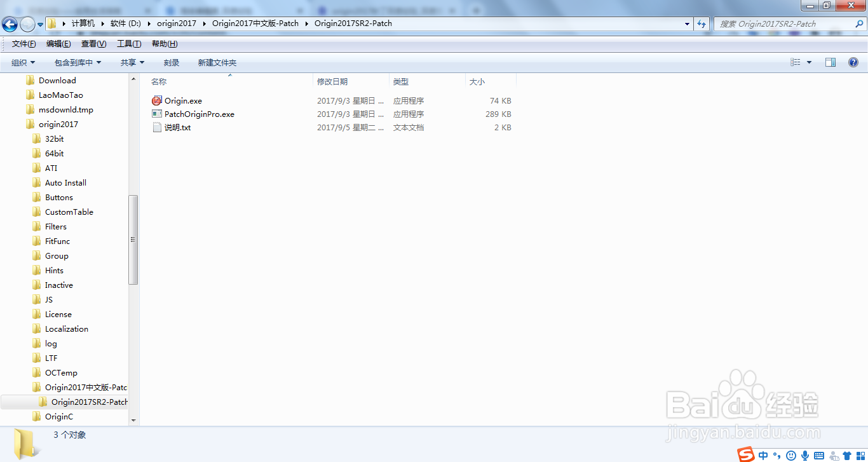Select the Origin.exe file icon
The image size is (868, 462).
tap(157, 100)
